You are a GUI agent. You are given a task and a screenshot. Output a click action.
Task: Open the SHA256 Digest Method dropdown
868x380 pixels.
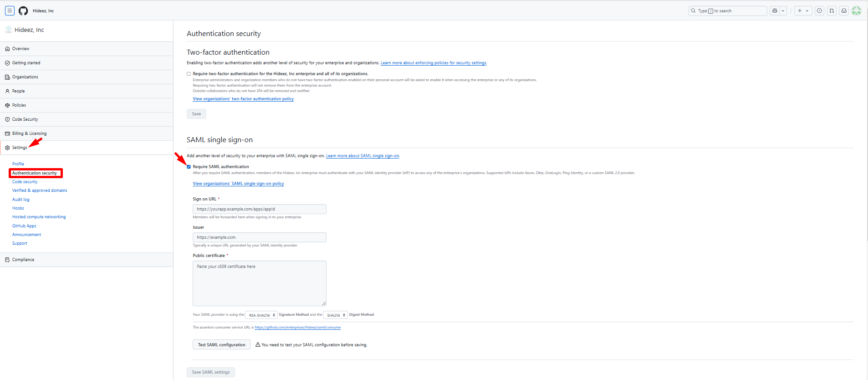[335, 315]
